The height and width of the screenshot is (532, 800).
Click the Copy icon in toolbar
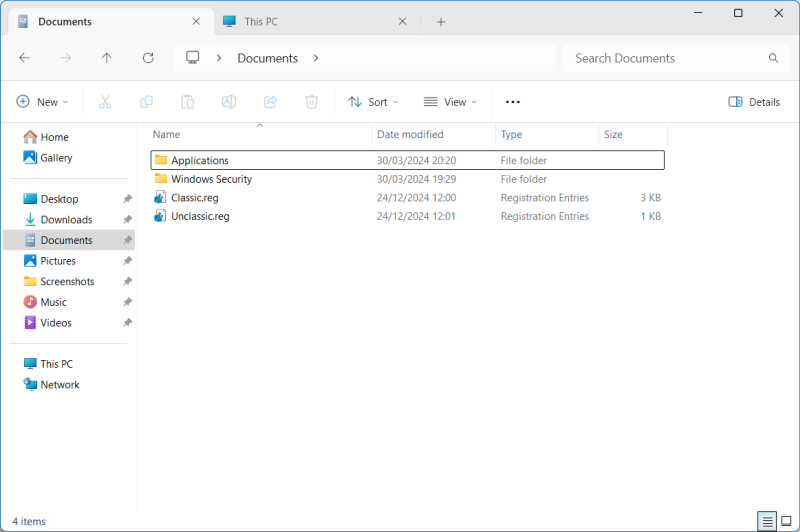point(146,102)
